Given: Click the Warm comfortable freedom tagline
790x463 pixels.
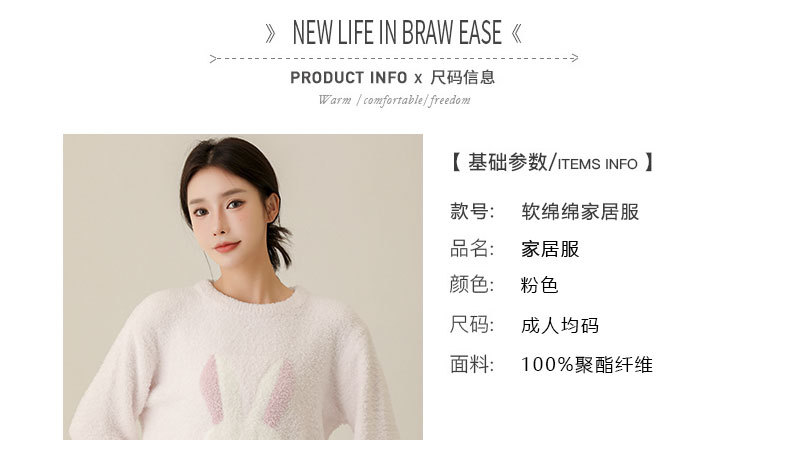Looking at the screenshot, I should 394,100.
